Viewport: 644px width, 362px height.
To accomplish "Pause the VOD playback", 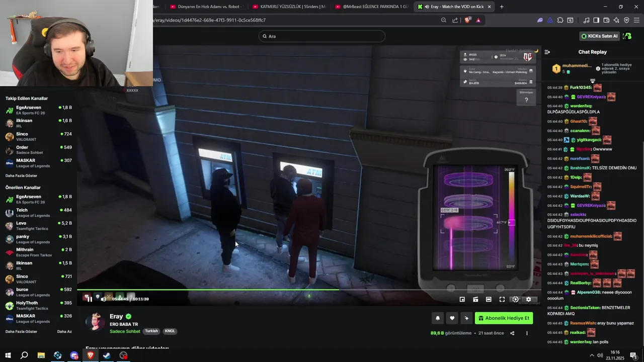I will point(90,299).
